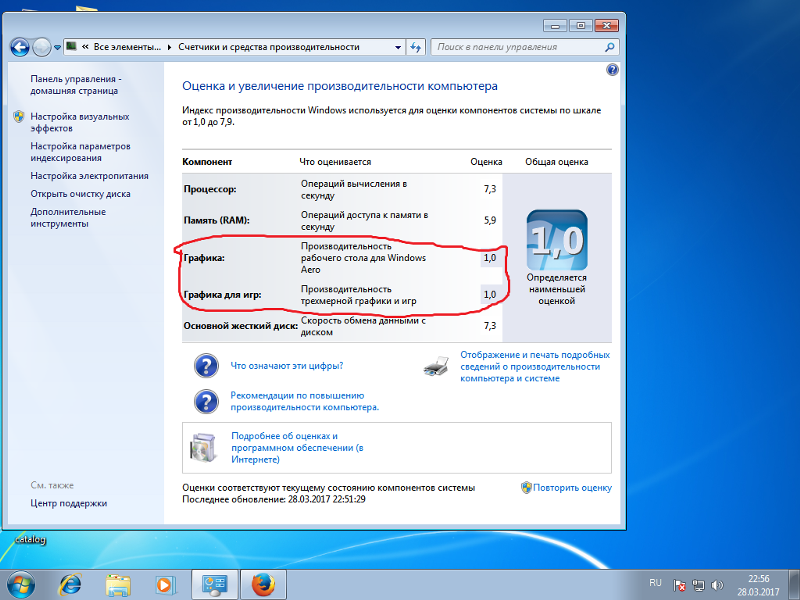Image resolution: width=800 pixels, height=600 pixels.
Task: Click the Back navigation arrow button
Action: coord(20,47)
